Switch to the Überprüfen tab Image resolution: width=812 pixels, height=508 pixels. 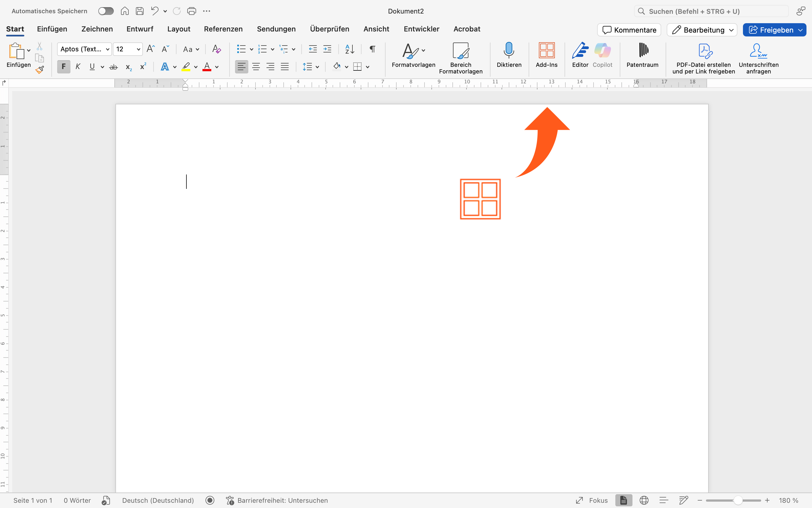(329, 29)
